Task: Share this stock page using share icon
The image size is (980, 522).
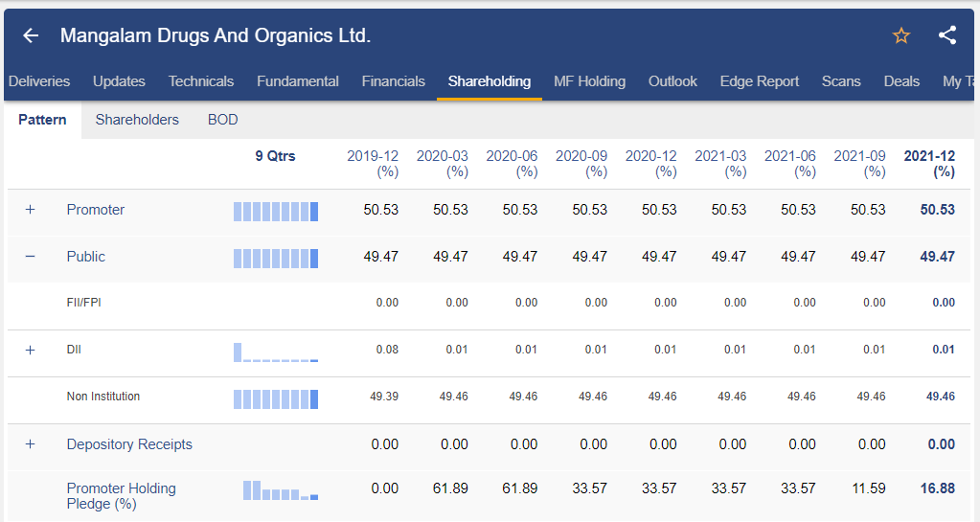Action: (947, 35)
